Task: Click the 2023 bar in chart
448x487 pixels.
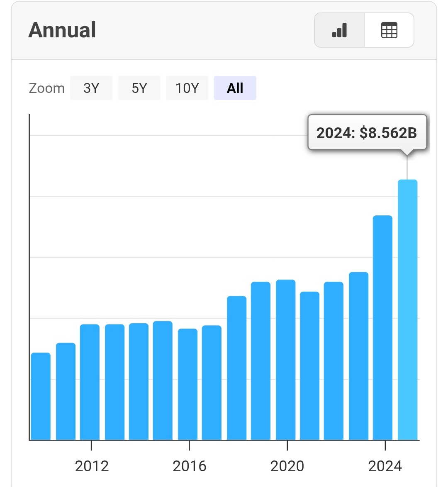Action: 382,328
